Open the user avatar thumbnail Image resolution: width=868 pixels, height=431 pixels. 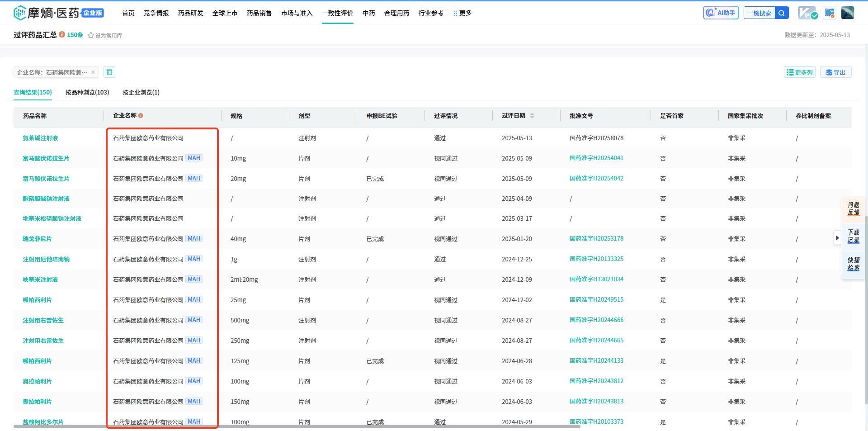pos(847,13)
